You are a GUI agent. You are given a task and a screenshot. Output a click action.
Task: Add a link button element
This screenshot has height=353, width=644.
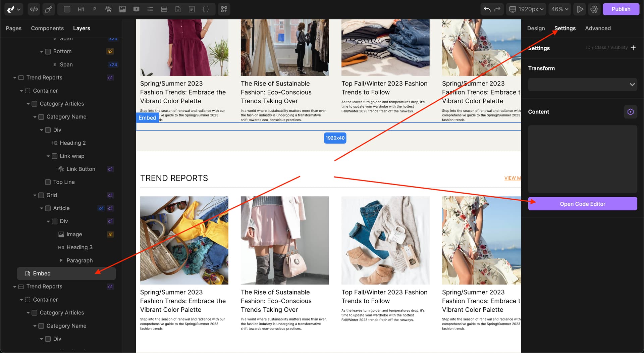tap(108, 9)
